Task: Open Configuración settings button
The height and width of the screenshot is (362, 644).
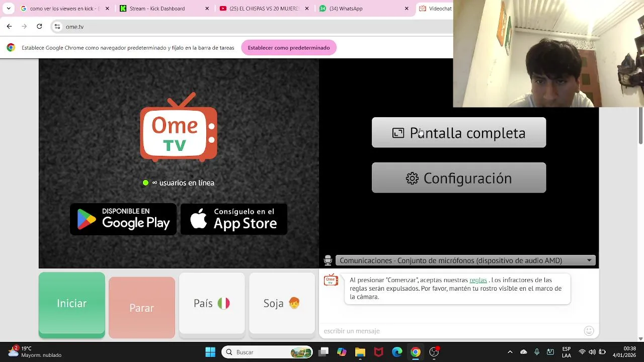Action: point(459,178)
